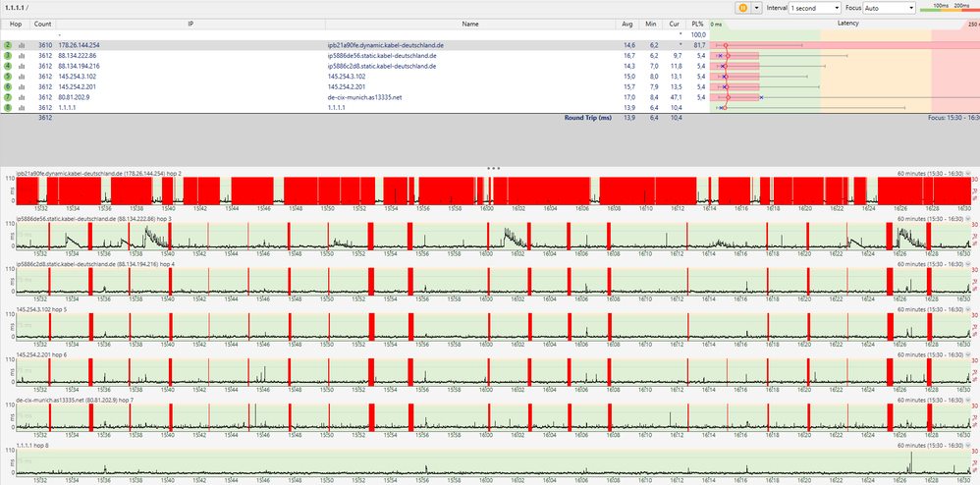This screenshot has width=980, height=485.
Task: Click the 100,0 packet loss value
Action: point(699,35)
